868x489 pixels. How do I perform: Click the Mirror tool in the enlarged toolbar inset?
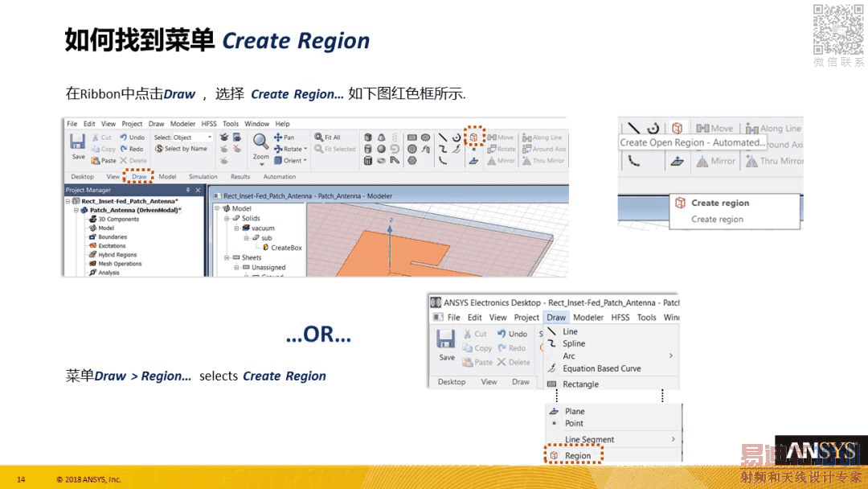pyautogui.click(x=716, y=161)
